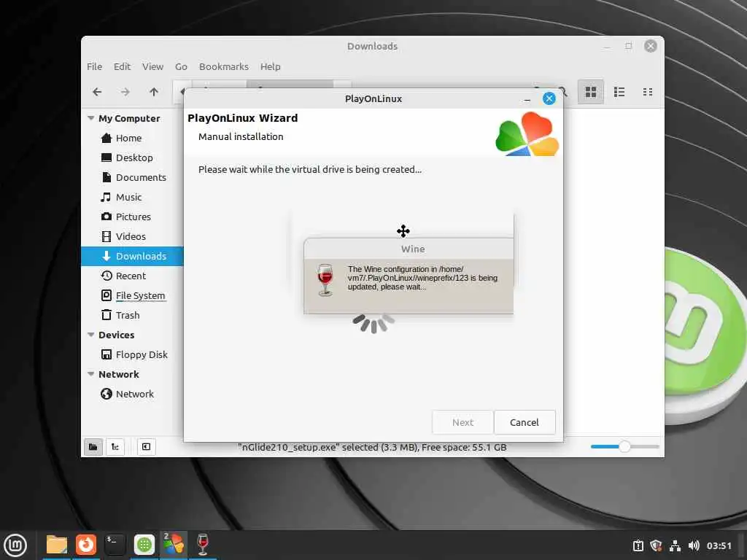Open the Edit menu
The image size is (747, 560).
(122, 66)
